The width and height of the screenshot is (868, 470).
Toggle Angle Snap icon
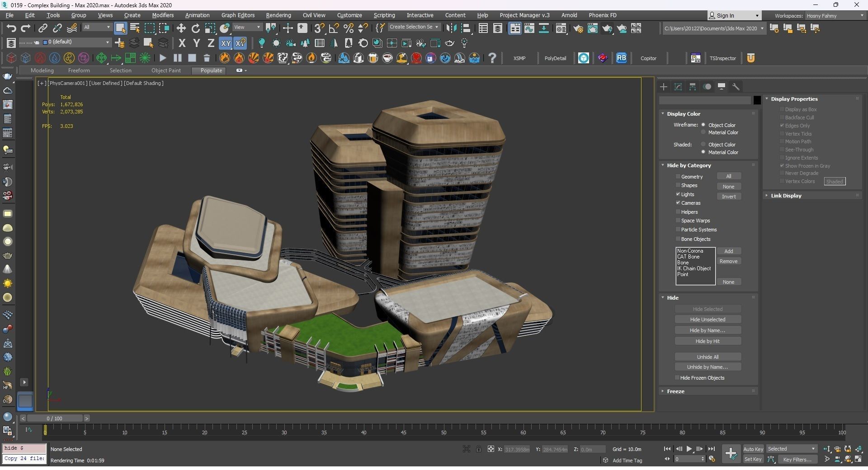coord(334,28)
